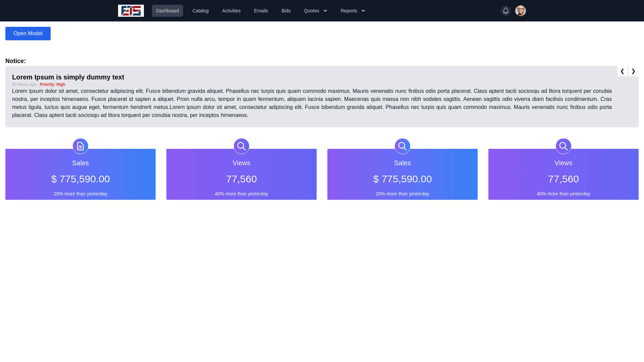The height and width of the screenshot is (362, 644).
Task: Go to Activities
Action: pos(231,11)
